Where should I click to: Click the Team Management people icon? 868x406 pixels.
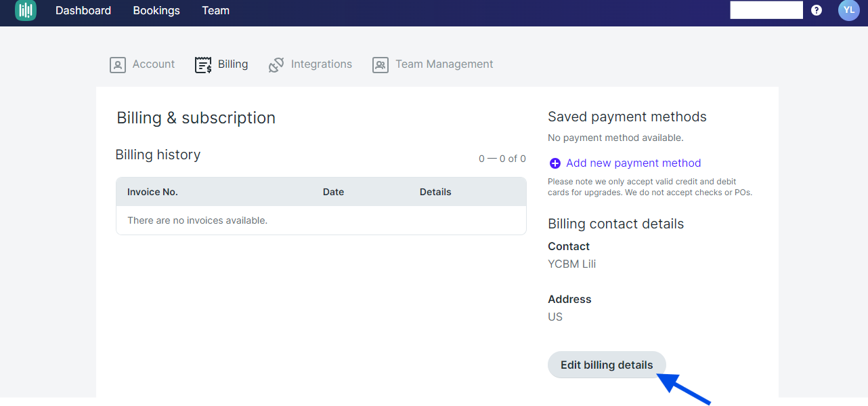(381, 65)
